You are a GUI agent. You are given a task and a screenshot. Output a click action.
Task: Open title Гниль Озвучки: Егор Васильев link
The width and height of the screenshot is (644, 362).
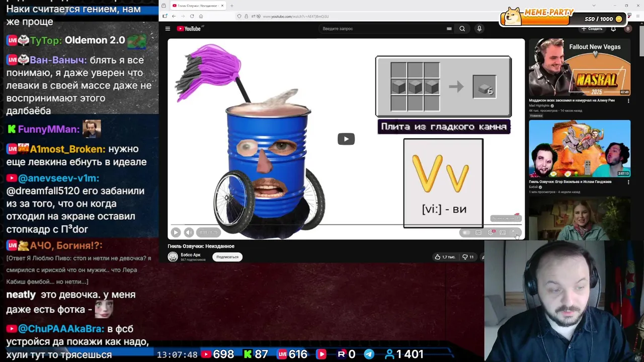tap(570, 182)
